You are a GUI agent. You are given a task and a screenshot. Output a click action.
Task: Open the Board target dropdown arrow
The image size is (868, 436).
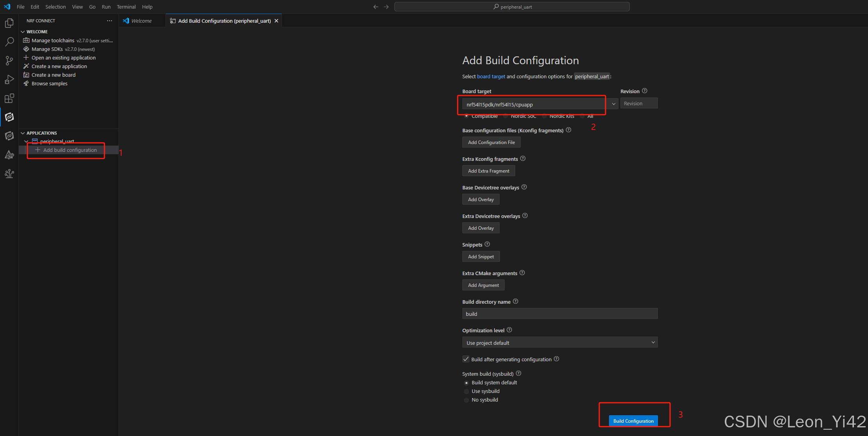point(613,104)
